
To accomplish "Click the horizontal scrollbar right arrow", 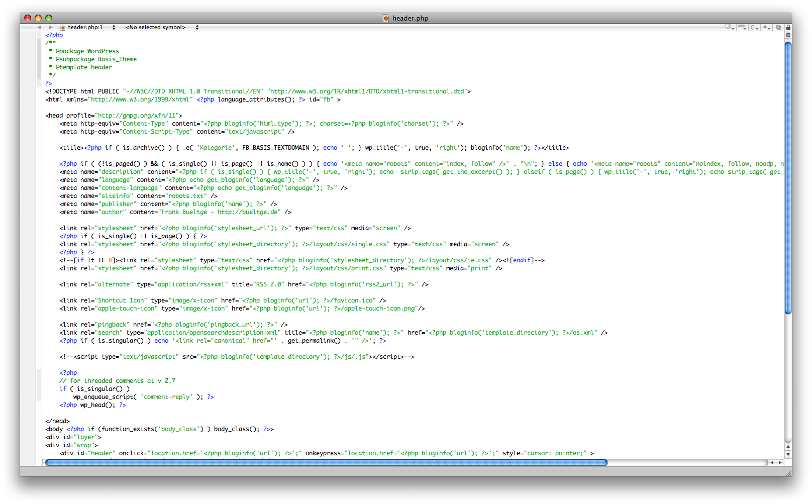I will 780,462.
